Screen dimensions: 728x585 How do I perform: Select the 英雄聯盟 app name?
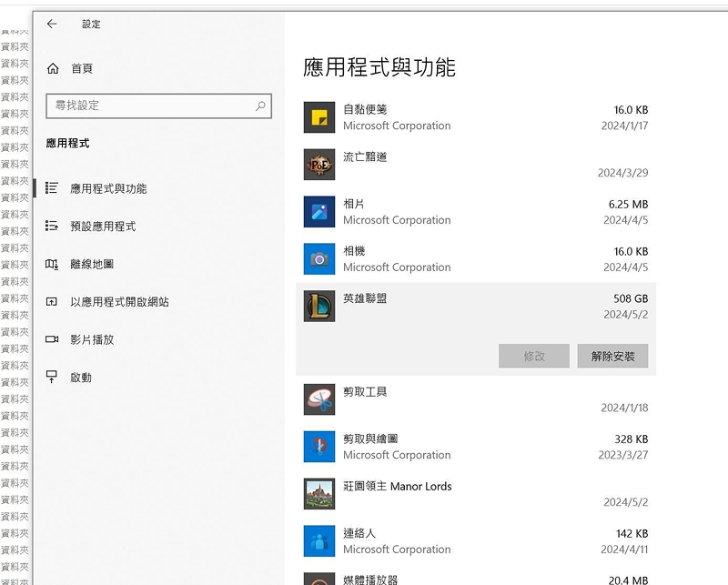[x=365, y=298]
